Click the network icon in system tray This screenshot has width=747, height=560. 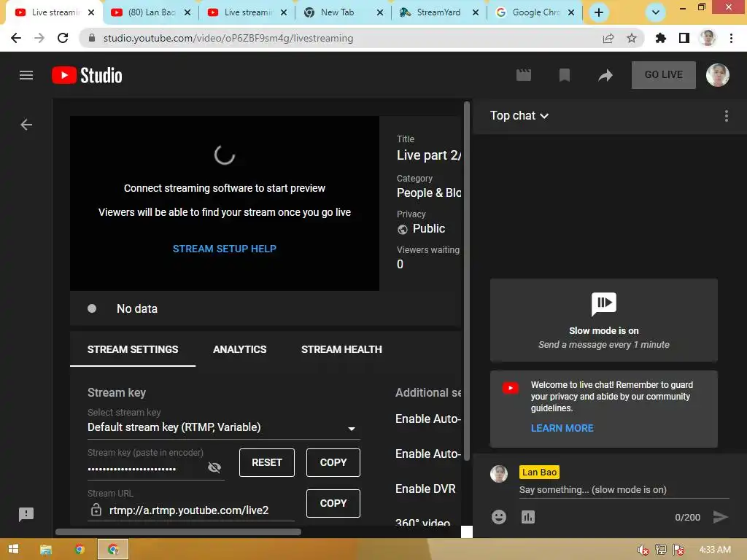(661, 550)
